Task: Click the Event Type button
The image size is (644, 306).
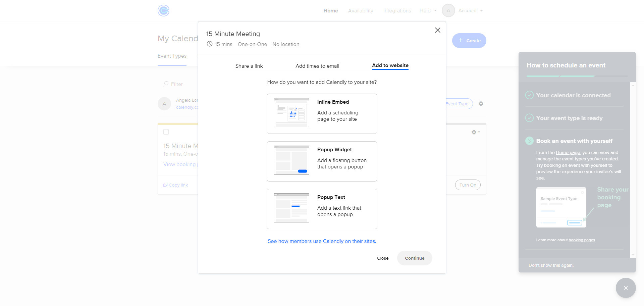Action: click(459, 104)
